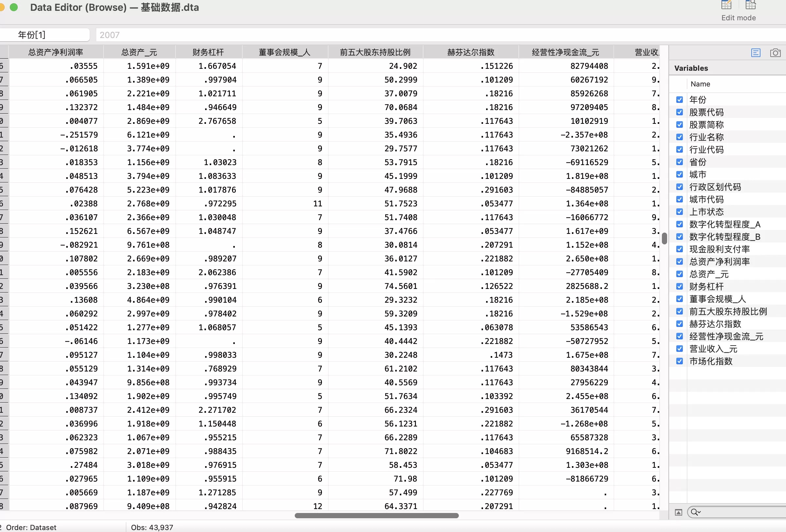The width and height of the screenshot is (786, 532).
Task: Select 城市代码 in the Variables list
Action: [706, 199]
